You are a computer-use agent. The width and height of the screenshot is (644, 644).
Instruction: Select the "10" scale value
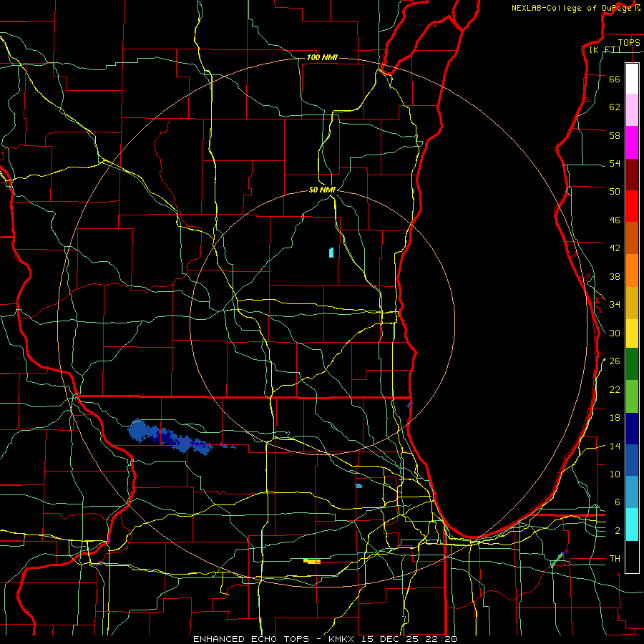coord(615,474)
